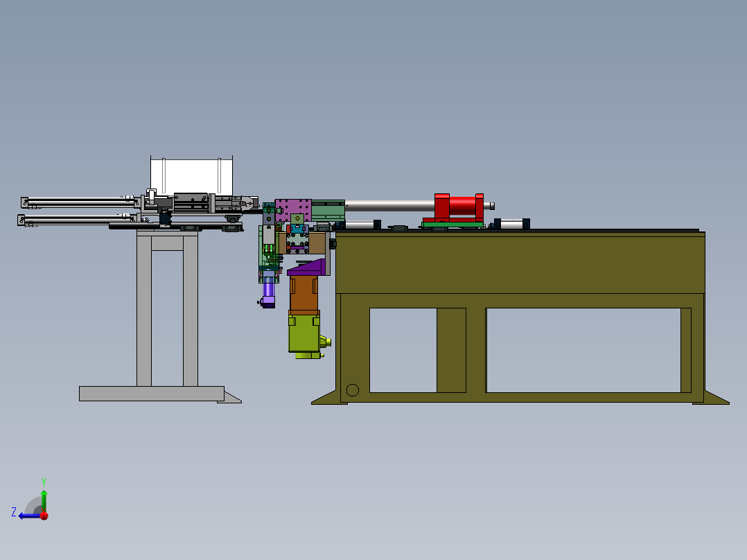Select the magenta plate with bolt holes

pyautogui.click(x=294, y=211)
